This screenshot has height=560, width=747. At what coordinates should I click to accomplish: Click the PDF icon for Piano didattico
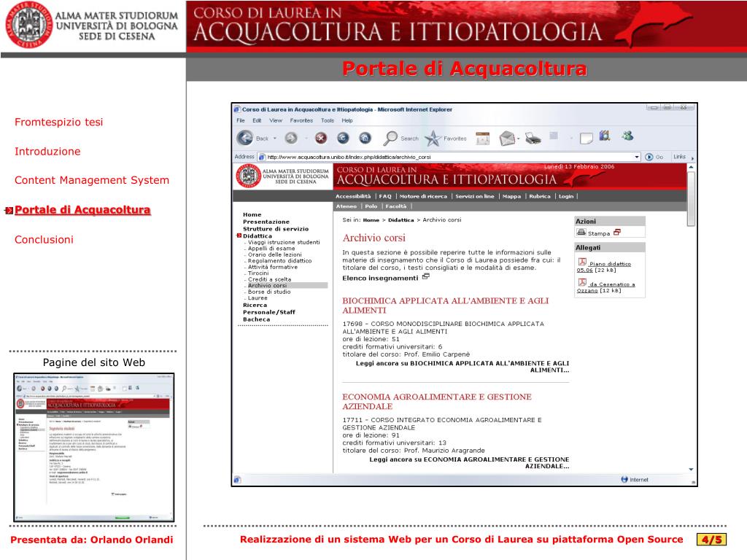[582, 262]
